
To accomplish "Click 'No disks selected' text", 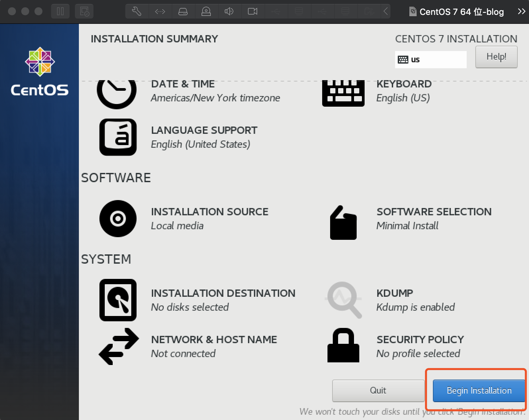I will coord(190,307).
